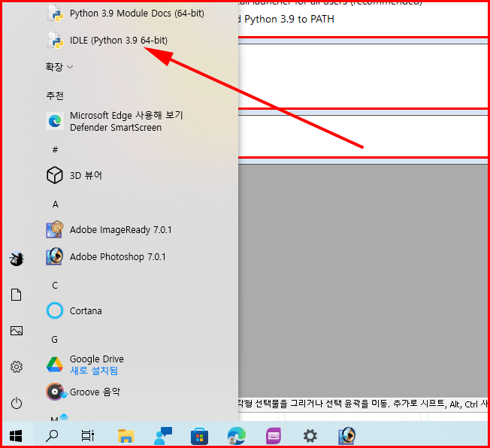Image resolution: width=490 pixels, height=448 pixels.
Task: Open Settings from Start sidebar
Action: coord(17,367)
